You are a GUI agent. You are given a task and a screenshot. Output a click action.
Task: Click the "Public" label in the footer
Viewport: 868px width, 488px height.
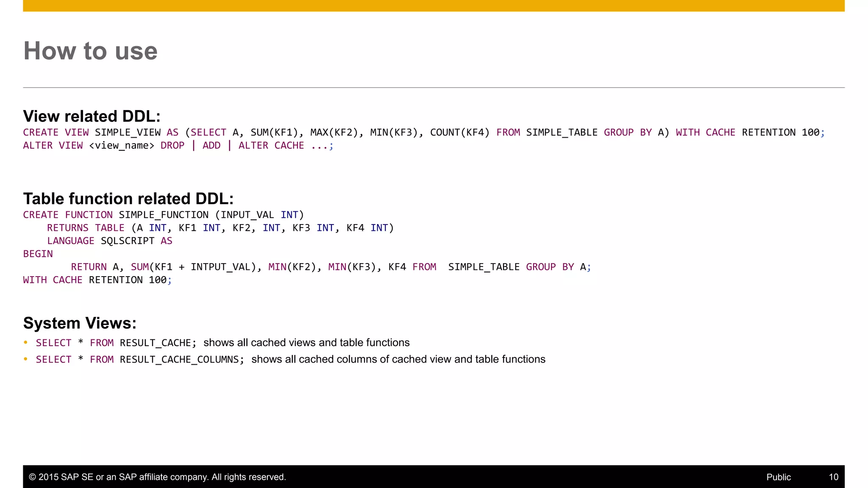[779, 477]
